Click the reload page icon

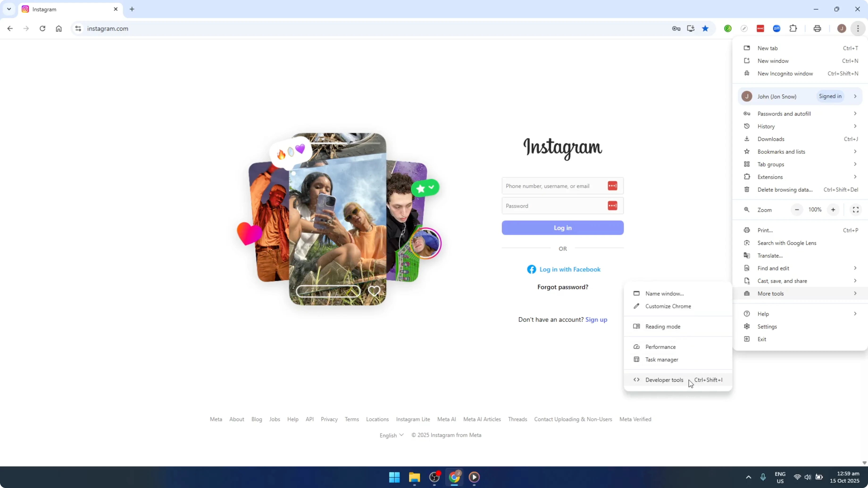tap(42, 29)
